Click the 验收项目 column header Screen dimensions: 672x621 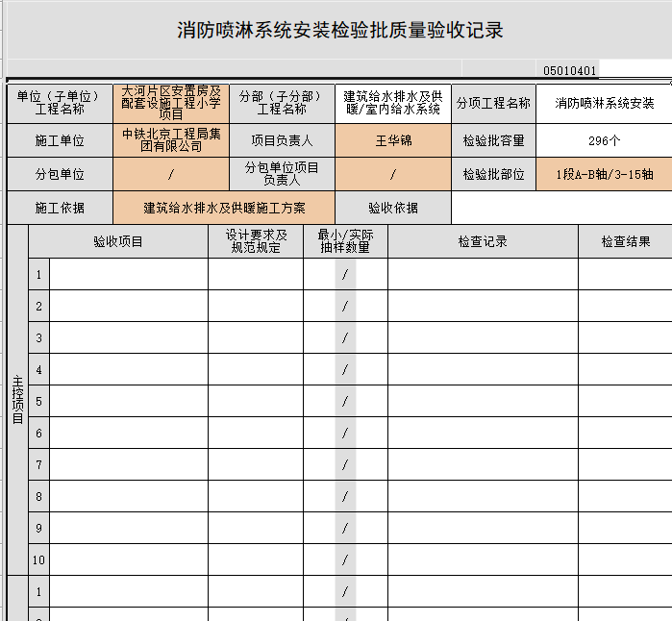coord(118,241)
